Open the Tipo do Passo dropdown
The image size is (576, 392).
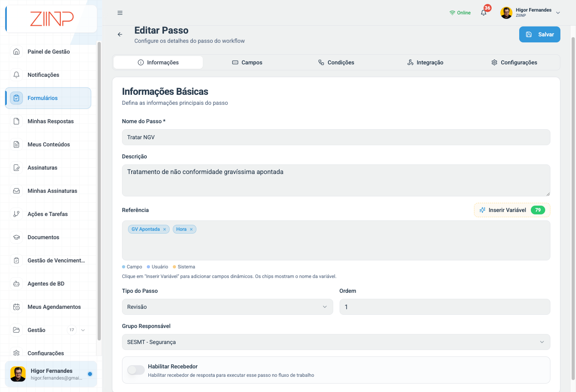227,307
